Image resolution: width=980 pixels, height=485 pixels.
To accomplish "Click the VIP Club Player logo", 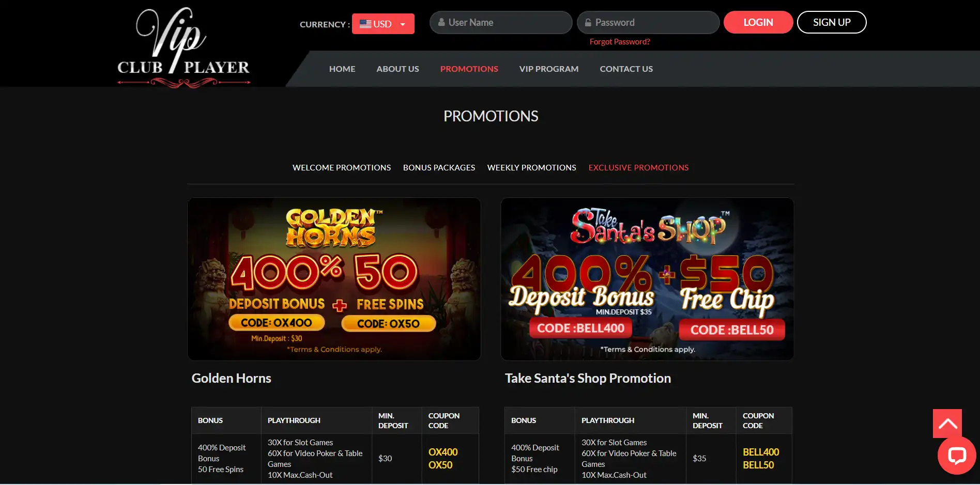I will click(183, 48).
